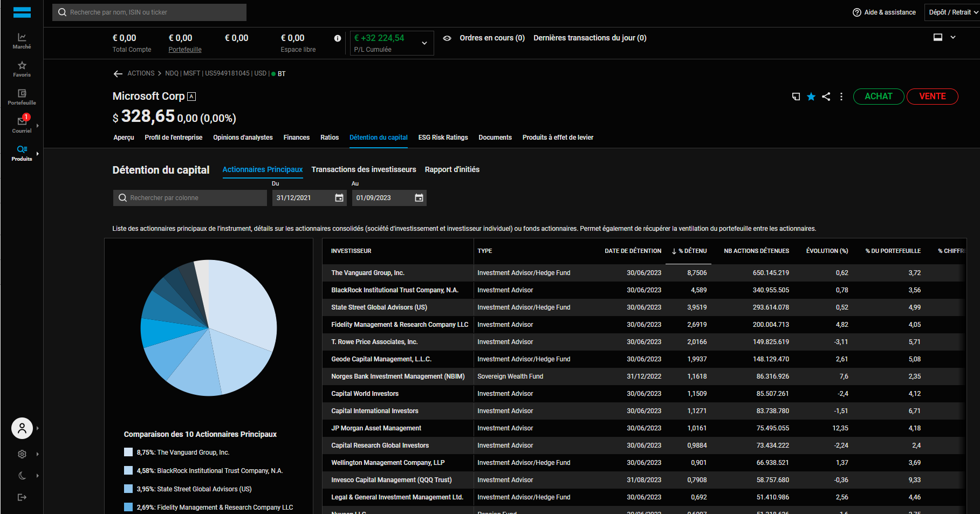Open the ESG Risk Ratings tab

point(443,138)
